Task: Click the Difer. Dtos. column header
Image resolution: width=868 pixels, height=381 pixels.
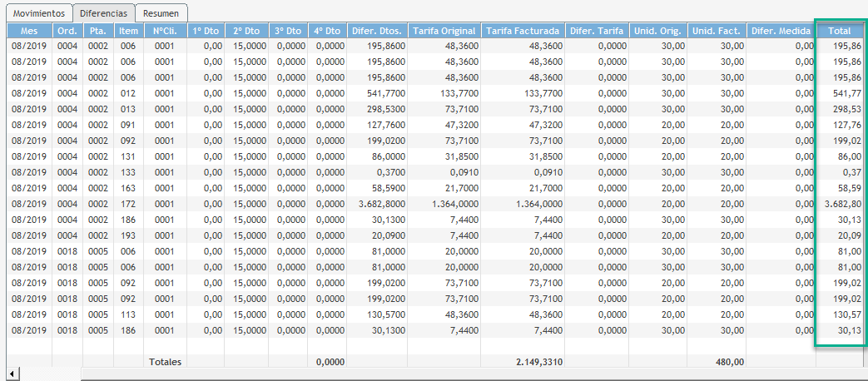Action: (x=377, y=31)
